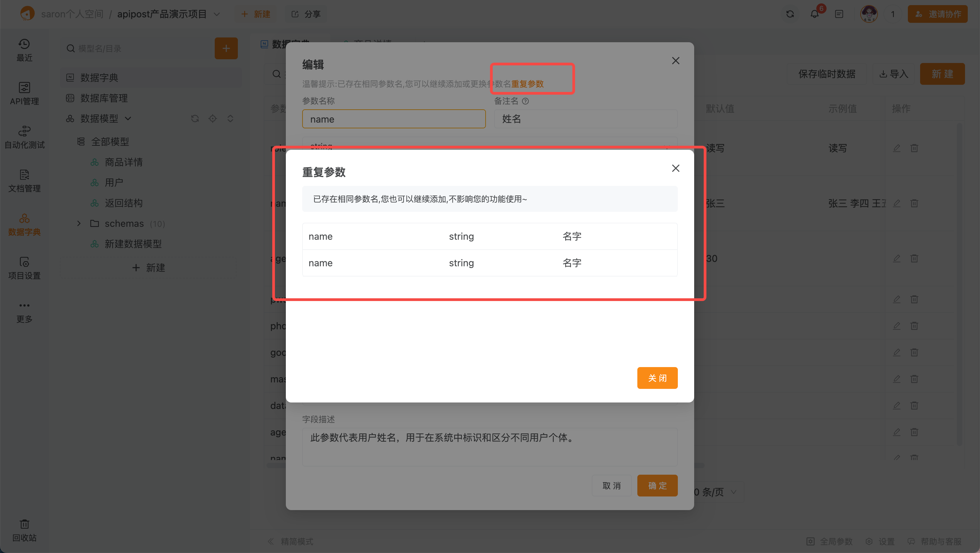Image resolution: width=980 pixels, height=553 pixels.
Task: Open 最近 in the left sidebar
Action: point(24,50)
